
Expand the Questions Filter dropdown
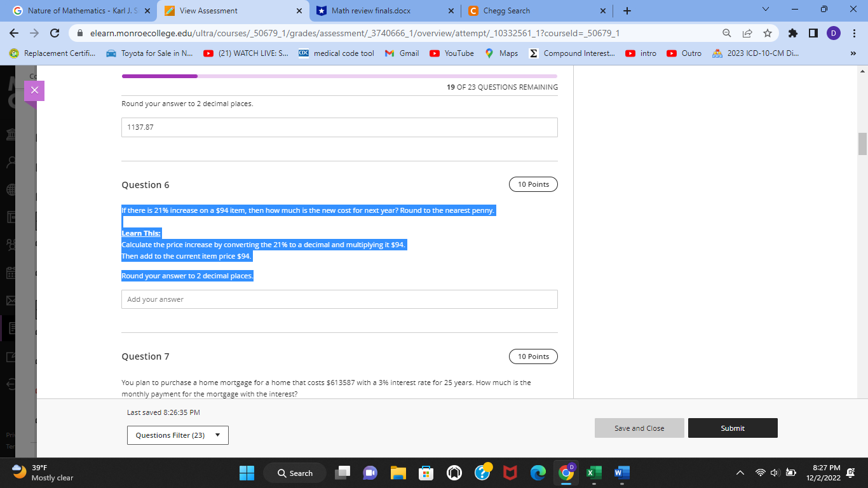[177, 435]
